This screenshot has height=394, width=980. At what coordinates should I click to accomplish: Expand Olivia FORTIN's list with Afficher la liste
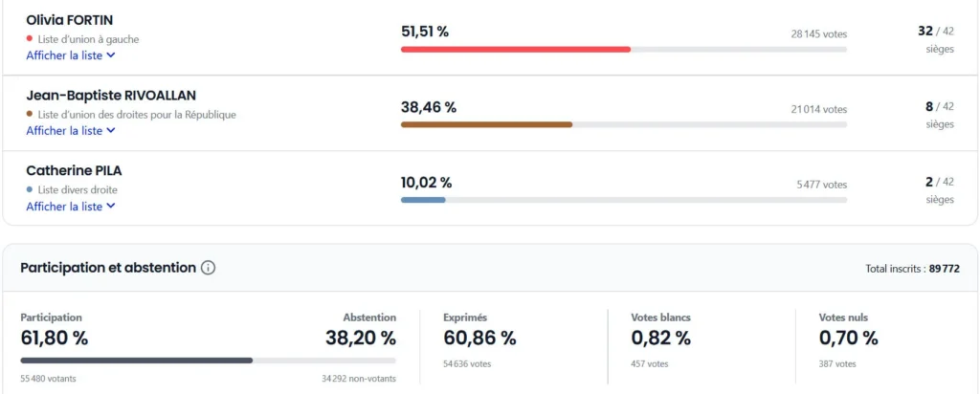tap(64, 55)
